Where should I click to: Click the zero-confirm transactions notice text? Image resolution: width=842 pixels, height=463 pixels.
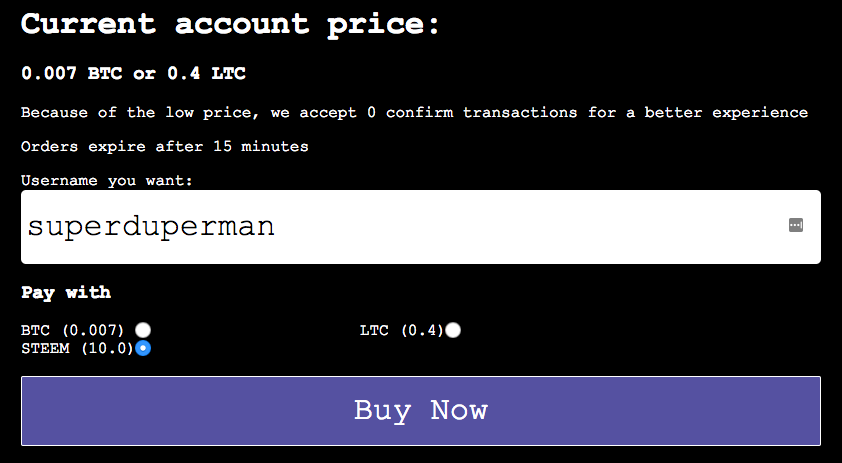(x=414, y=112)
